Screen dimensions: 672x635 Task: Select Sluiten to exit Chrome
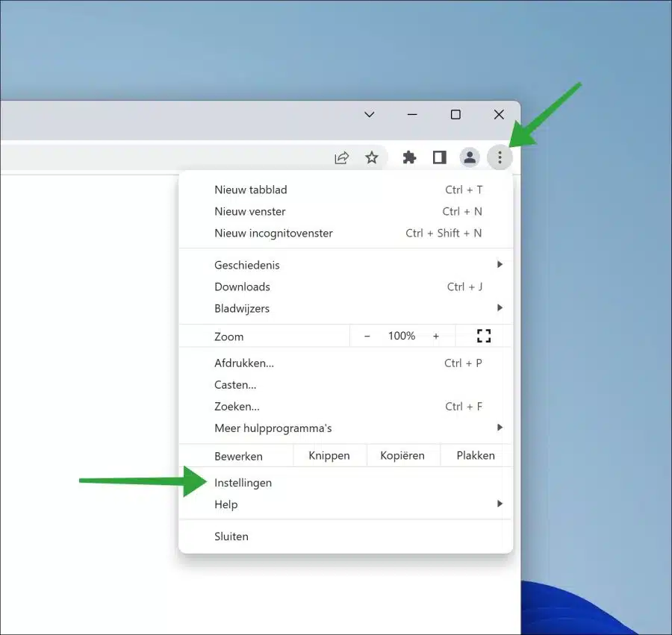[346, 537]
